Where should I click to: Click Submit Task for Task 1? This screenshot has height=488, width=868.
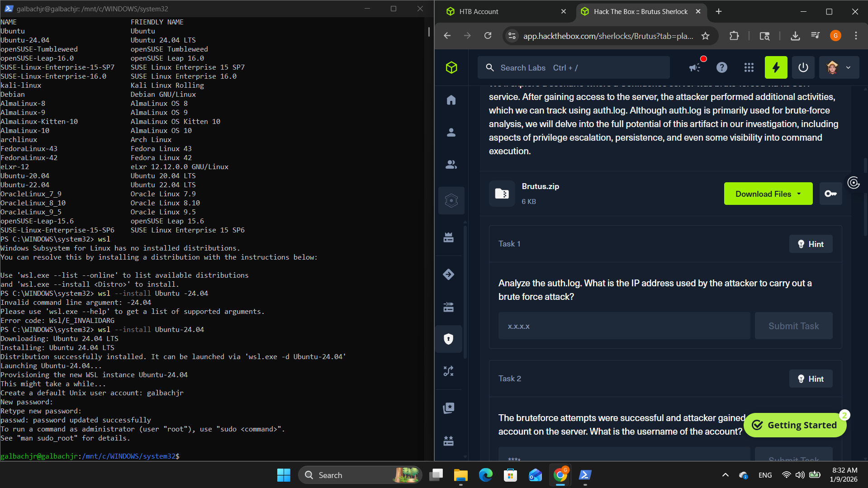[794, 326]
